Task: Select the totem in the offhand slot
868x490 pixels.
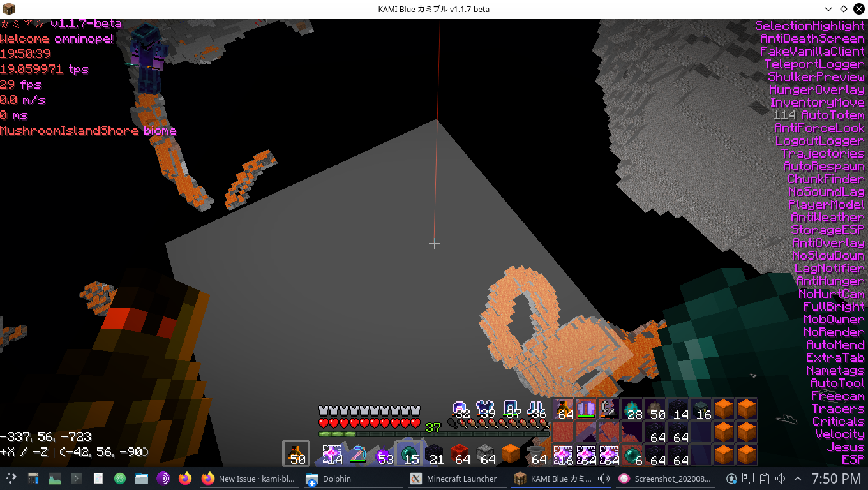Action: [296, 454]
